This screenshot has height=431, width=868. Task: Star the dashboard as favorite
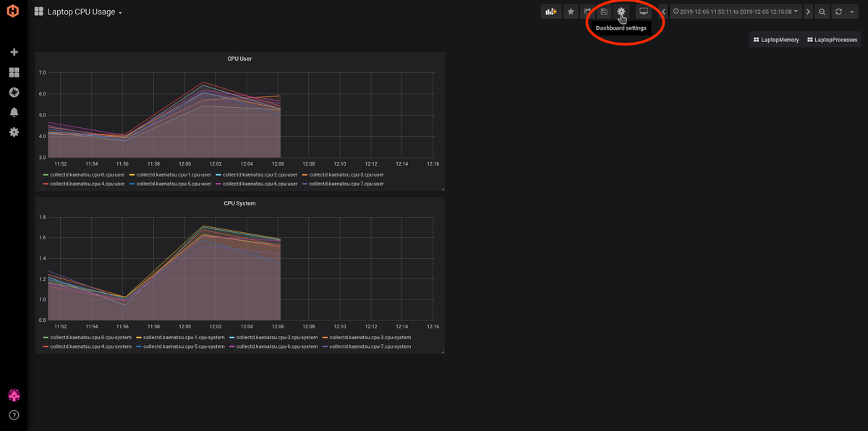[x=571, y=12]
